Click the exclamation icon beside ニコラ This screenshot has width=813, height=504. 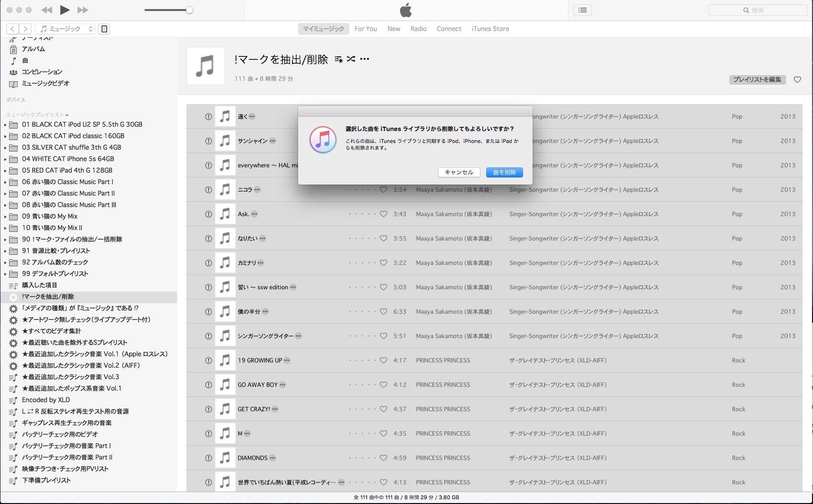point(209,190)
